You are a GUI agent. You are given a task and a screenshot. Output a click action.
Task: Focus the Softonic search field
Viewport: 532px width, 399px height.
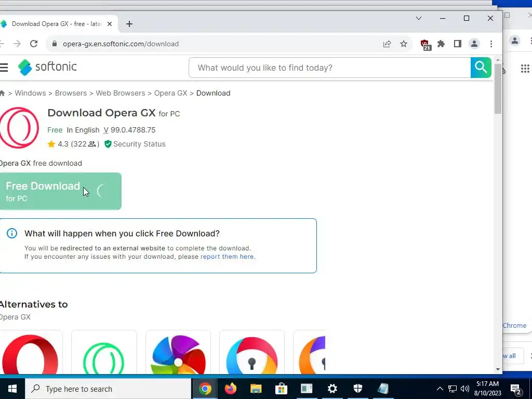click(329, 68)
